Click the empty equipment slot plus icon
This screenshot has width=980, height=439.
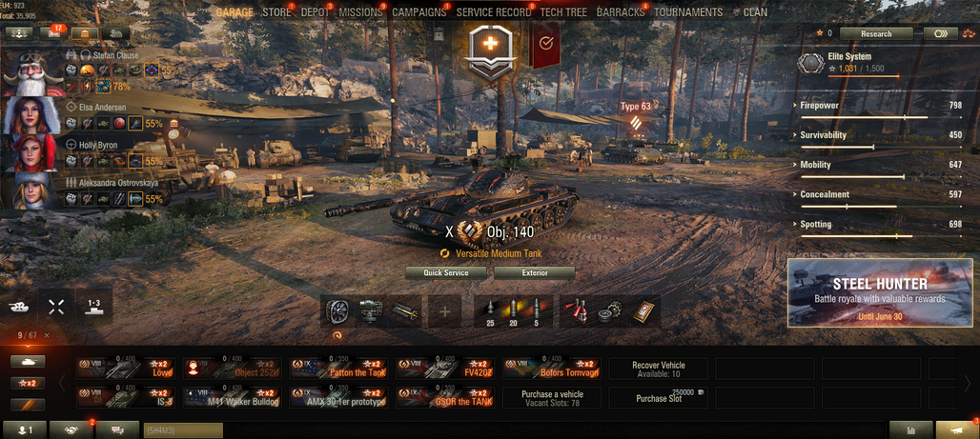[444, 311]
